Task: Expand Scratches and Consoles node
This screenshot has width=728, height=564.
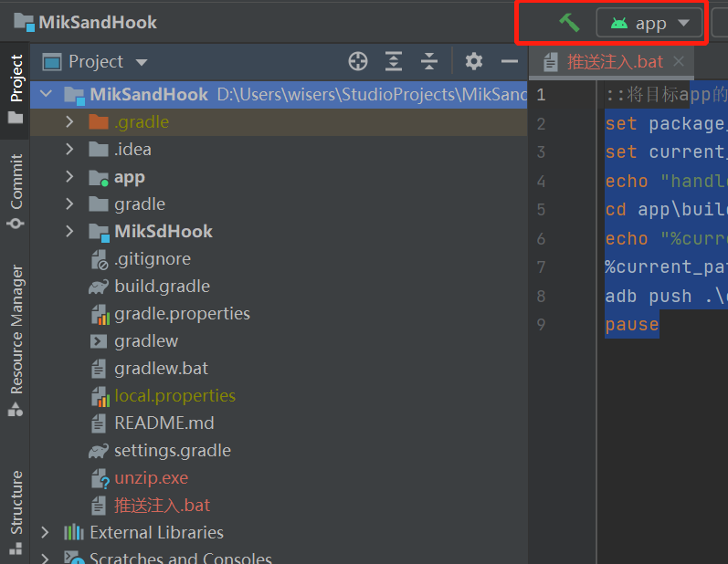Action: [x=45, y=558]
